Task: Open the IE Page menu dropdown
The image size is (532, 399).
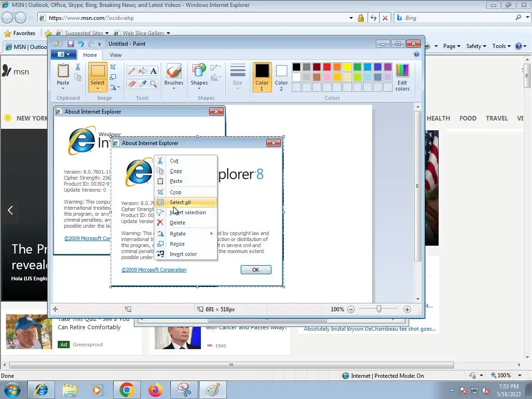Action: coord(452,46)
